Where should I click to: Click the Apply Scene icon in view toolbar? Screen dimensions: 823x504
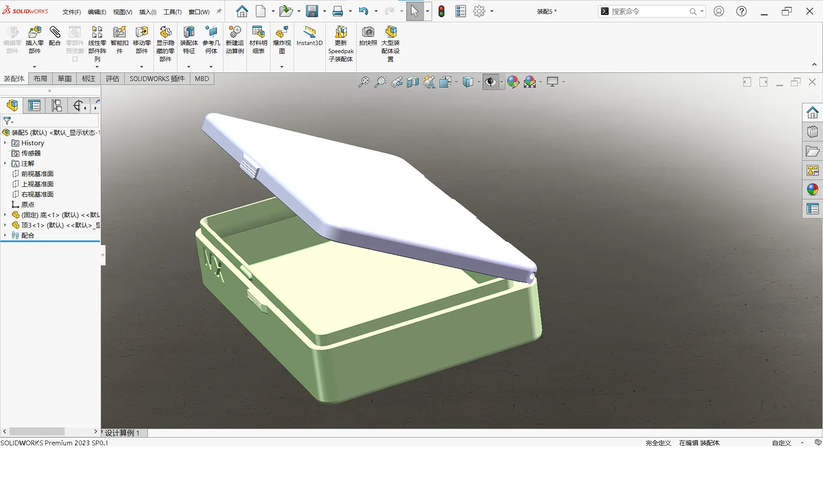pos(530,82)
